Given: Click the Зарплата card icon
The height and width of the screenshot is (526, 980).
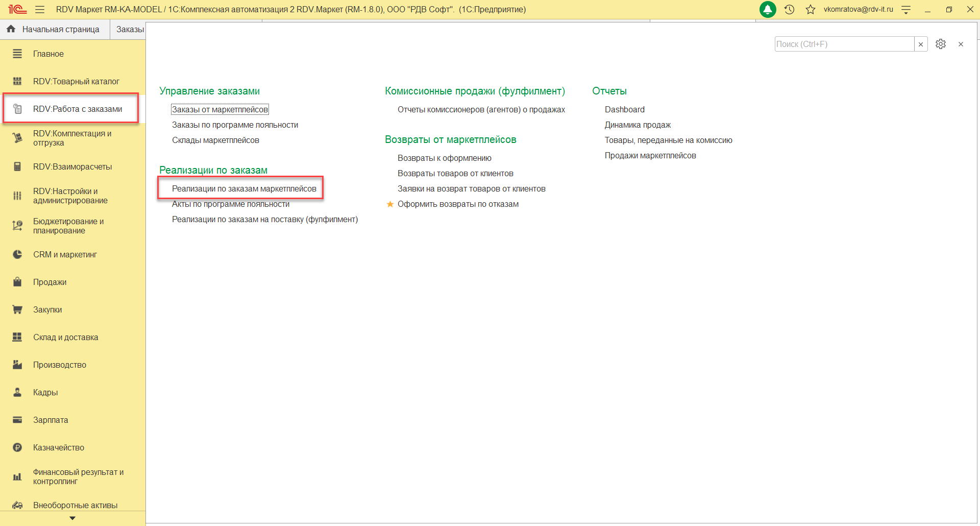Looking at the screenshot, I should coord(17,420).
